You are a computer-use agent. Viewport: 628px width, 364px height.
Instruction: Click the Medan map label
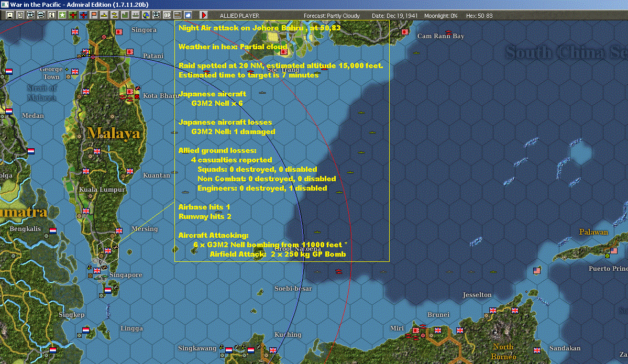click(x=33, y=116)
